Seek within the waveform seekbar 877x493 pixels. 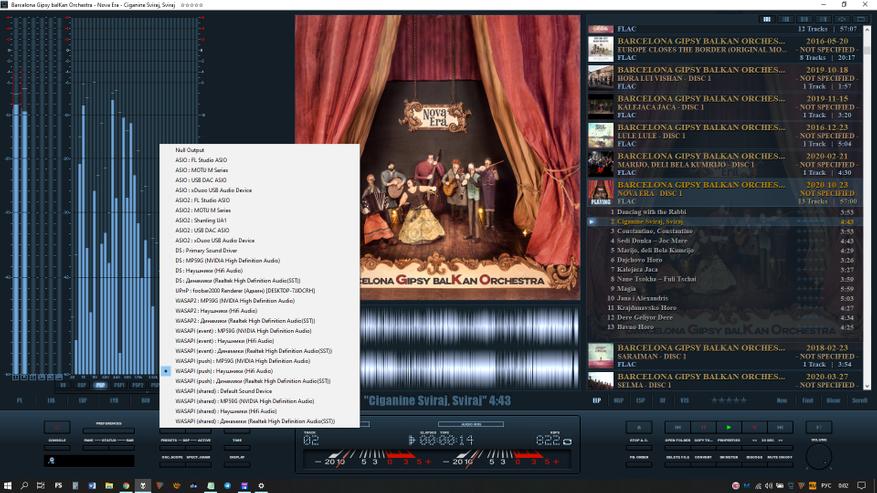tap(469, 347)
